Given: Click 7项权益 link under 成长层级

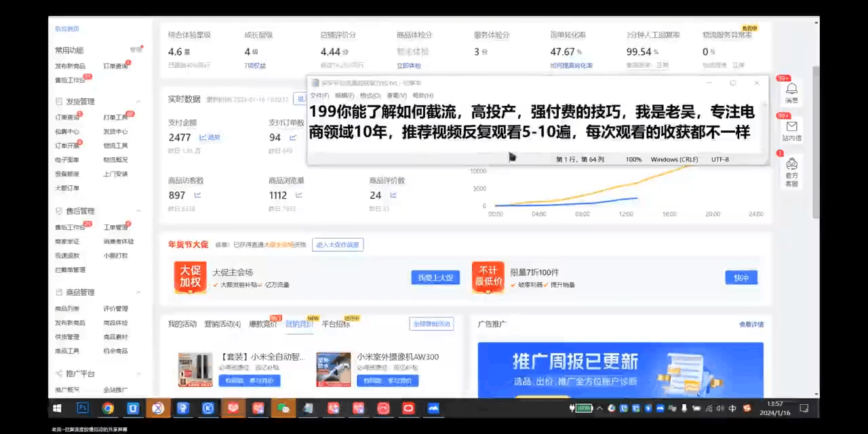Looking at the screenshot, I should click(255, 66).
